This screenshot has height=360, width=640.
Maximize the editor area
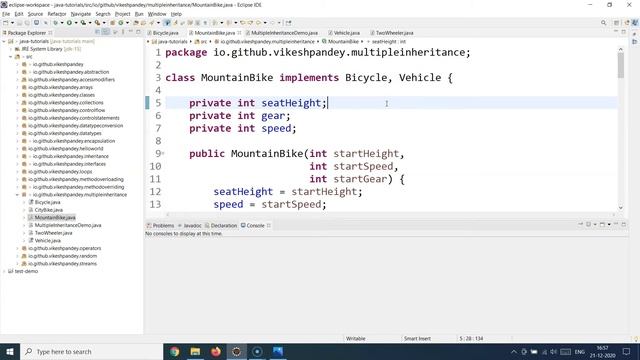point(624,32)
